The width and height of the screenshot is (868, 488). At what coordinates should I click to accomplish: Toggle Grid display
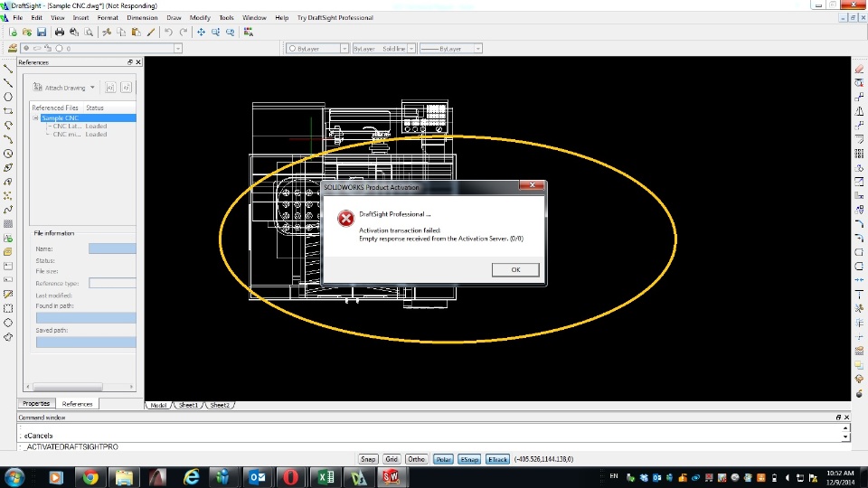[392, 459]
